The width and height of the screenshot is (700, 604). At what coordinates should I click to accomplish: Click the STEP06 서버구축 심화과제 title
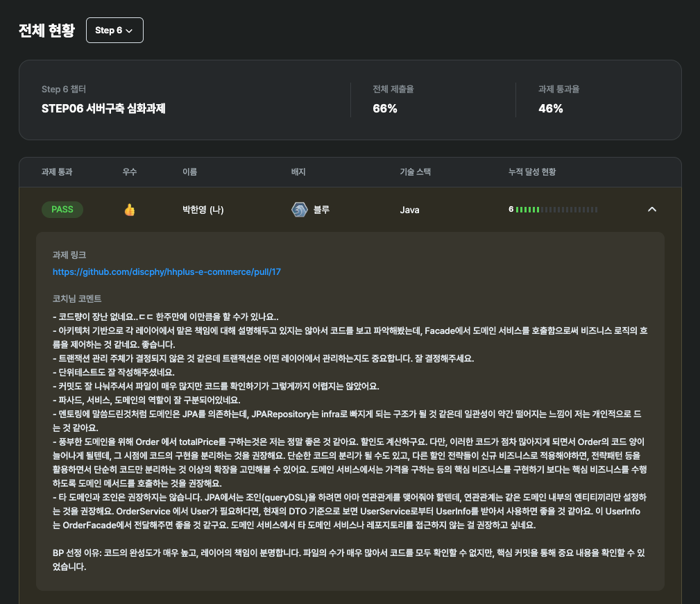click(103, 108)
